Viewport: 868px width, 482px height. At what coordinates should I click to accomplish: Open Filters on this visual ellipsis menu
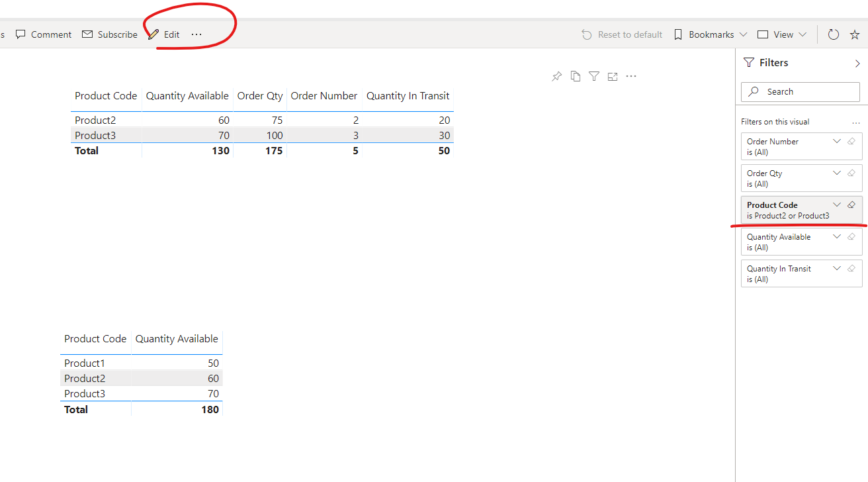pos(856,122)
